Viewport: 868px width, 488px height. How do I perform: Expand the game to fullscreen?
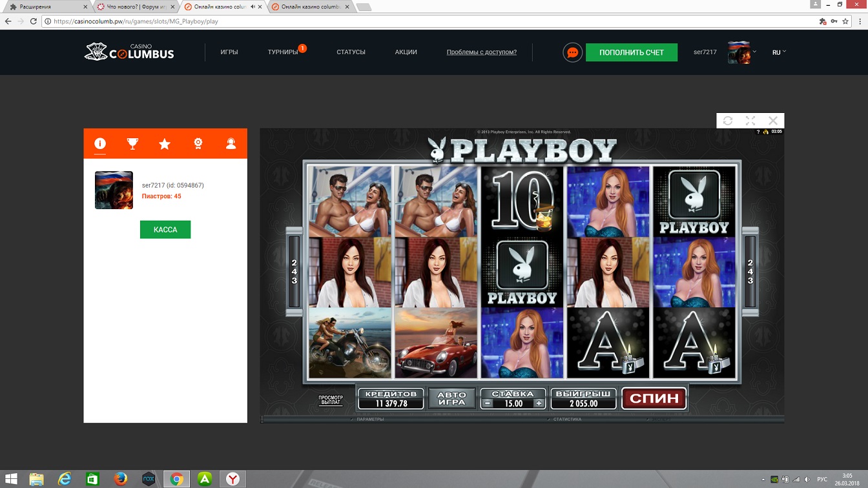750,121
